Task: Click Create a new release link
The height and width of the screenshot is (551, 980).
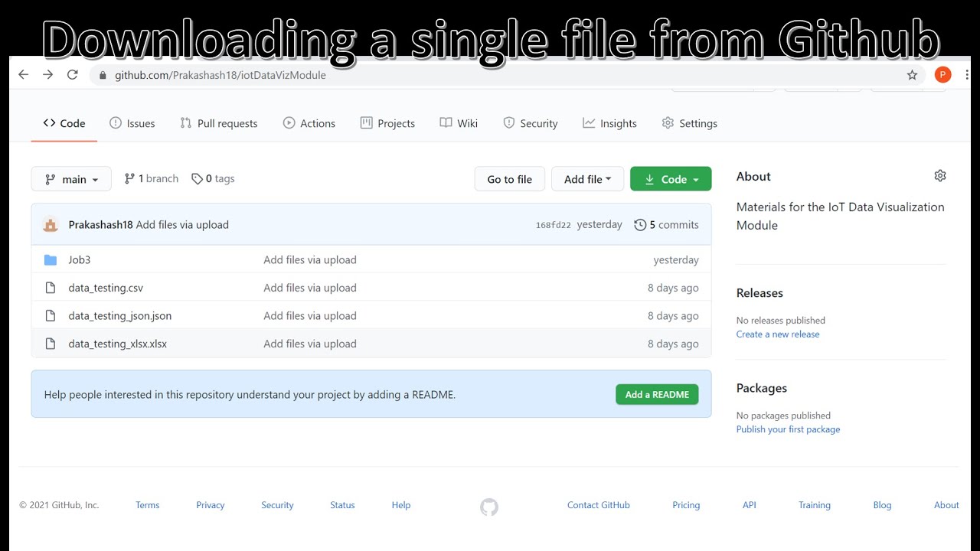Action: [778, 334]
